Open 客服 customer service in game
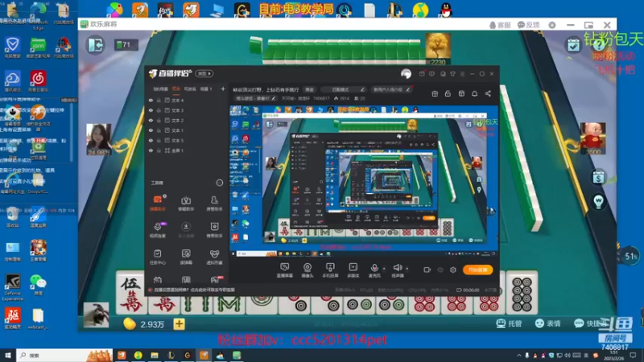644x362 pixels. click(500, 25)
